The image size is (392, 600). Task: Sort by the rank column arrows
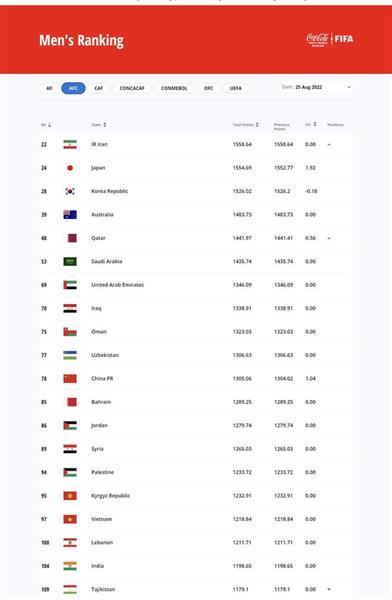pyautogui.click(x=49, y=125)
